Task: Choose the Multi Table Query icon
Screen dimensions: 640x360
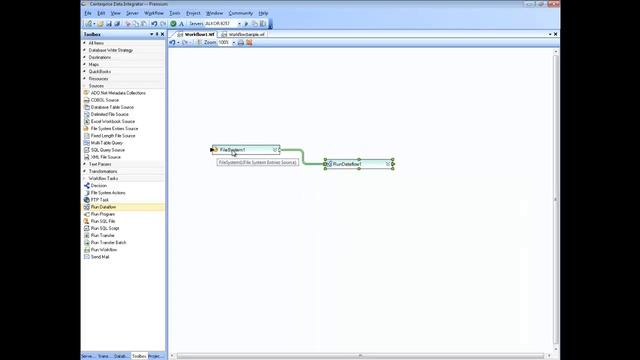Action: point(87,143)
